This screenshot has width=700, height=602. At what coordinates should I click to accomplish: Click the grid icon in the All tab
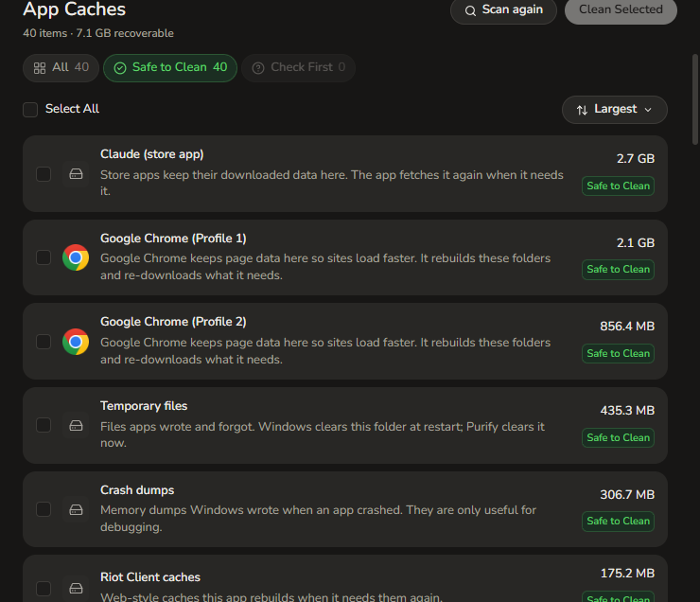[40, 68]
